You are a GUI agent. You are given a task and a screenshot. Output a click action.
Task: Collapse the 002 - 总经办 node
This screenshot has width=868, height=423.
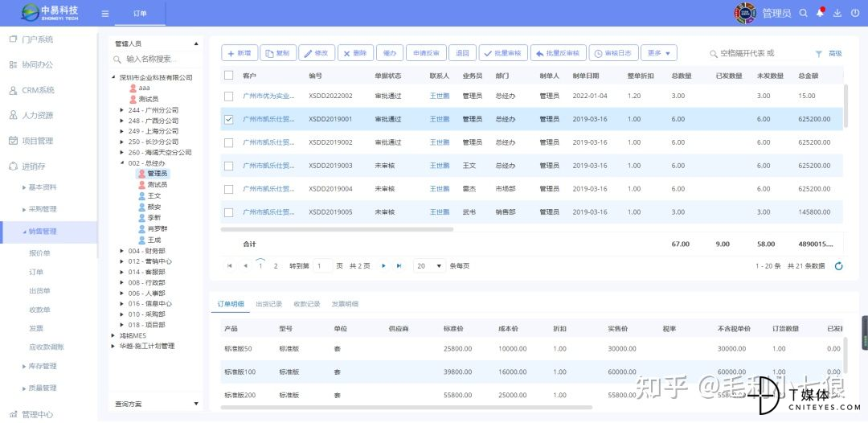[x=122, y=163]
